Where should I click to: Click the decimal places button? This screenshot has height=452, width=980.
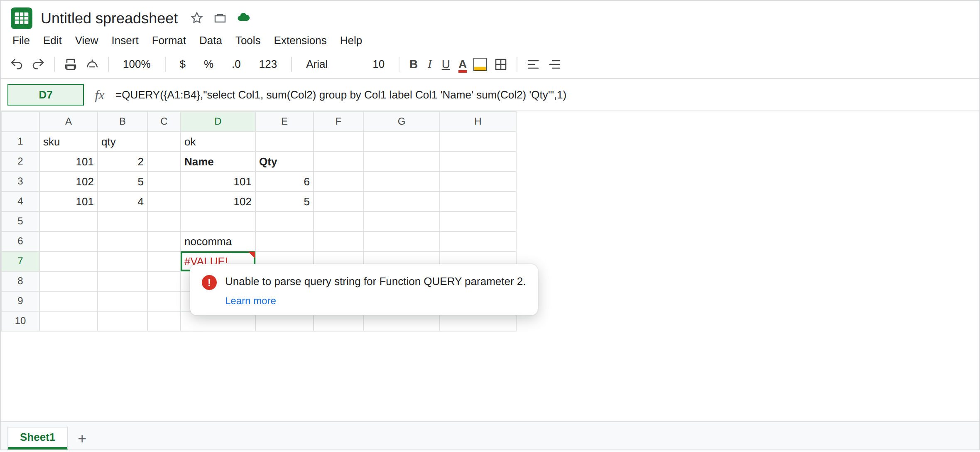(236, 64)
